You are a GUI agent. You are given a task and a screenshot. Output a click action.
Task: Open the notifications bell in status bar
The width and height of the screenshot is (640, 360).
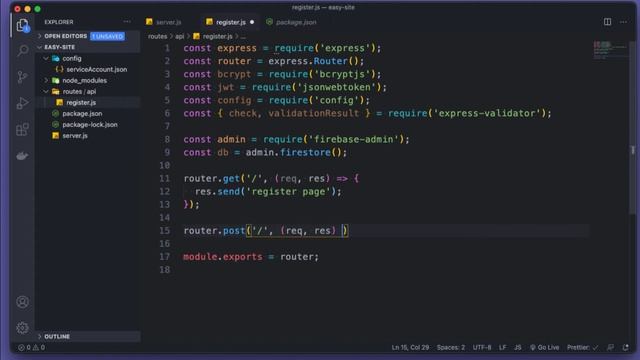point(625,348)
